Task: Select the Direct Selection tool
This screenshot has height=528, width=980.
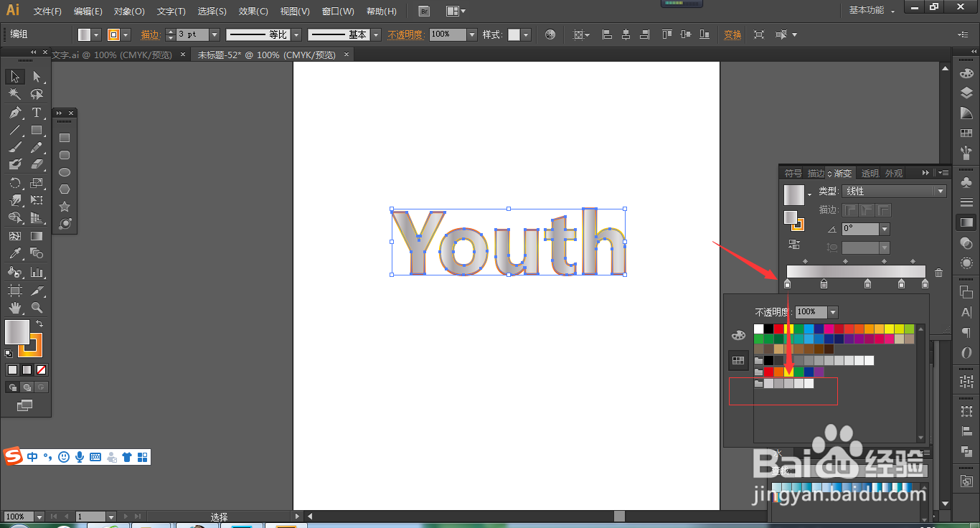Action: pyautogui.click(x=37, y=77)
